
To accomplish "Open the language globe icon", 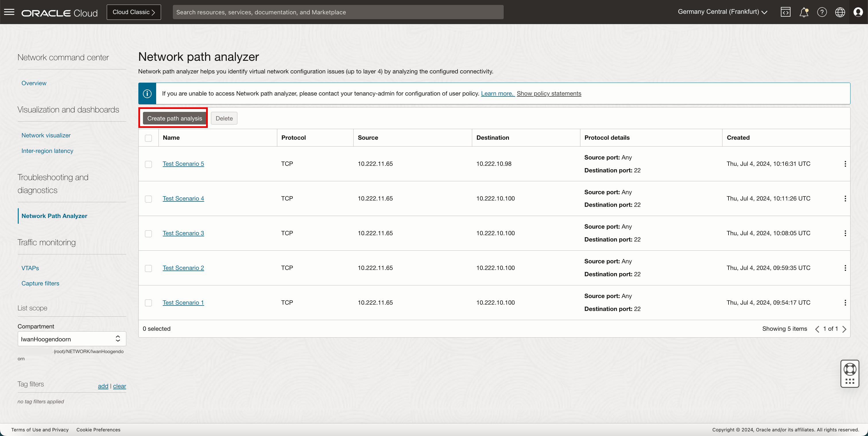I will 840,12.
